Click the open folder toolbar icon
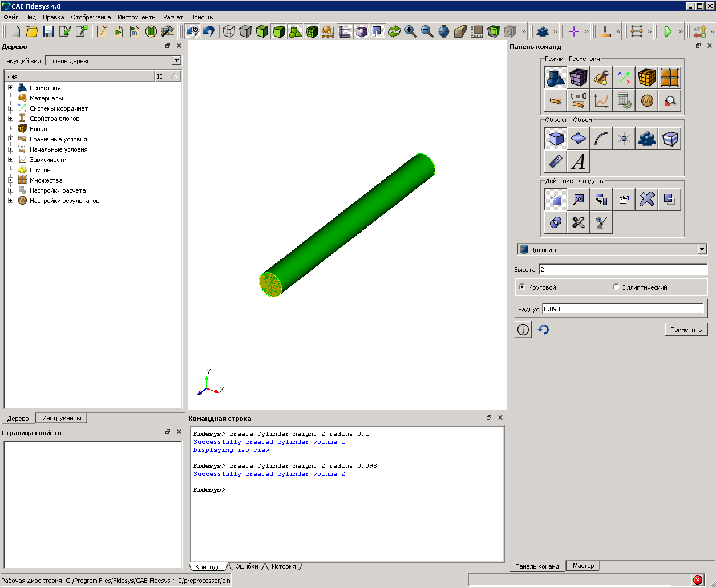This screenshot has height=588, width=716. click(x=31, y=31)
